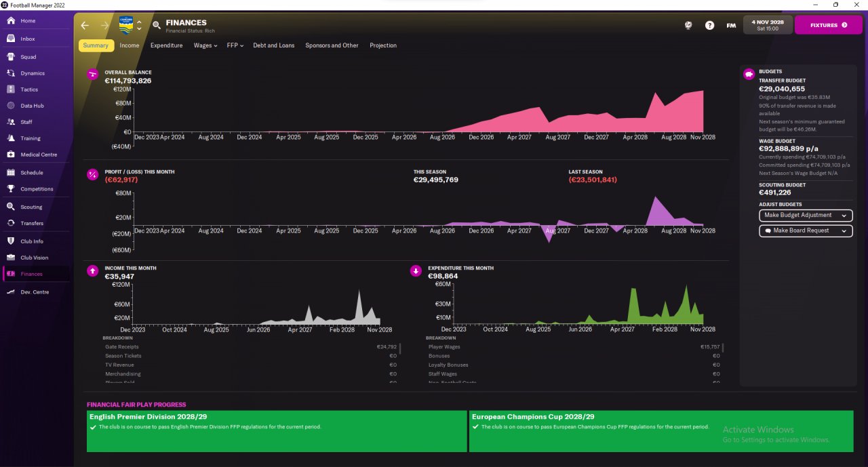Click the 4 Nov 2028 date button
Viewport: 868px width, 467px height.
[768, 25]
